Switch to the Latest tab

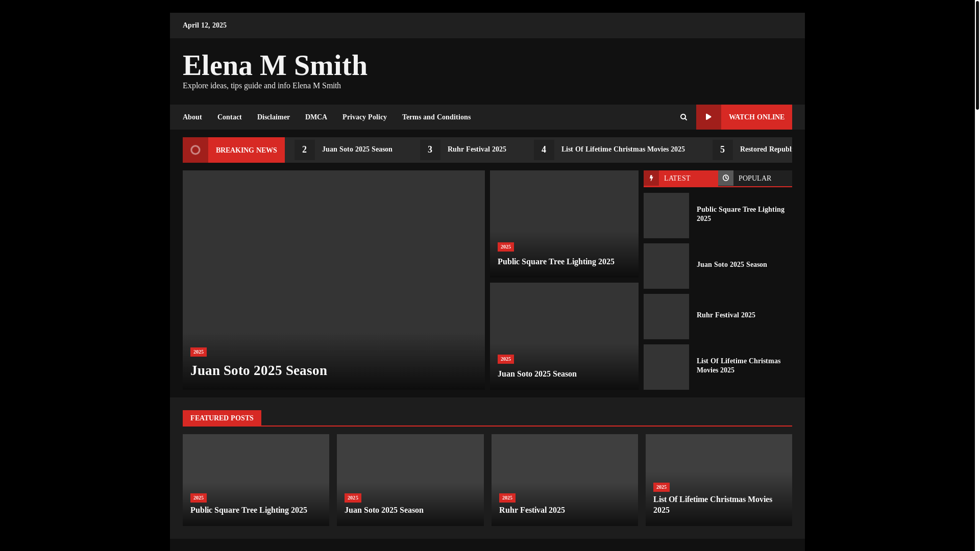680,178
